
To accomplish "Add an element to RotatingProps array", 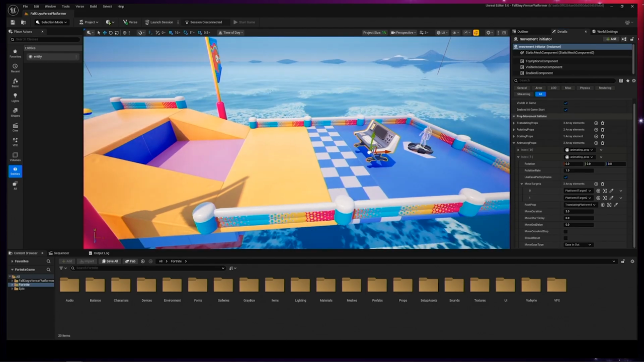I will pyautogui.click(x=596, y=130).
